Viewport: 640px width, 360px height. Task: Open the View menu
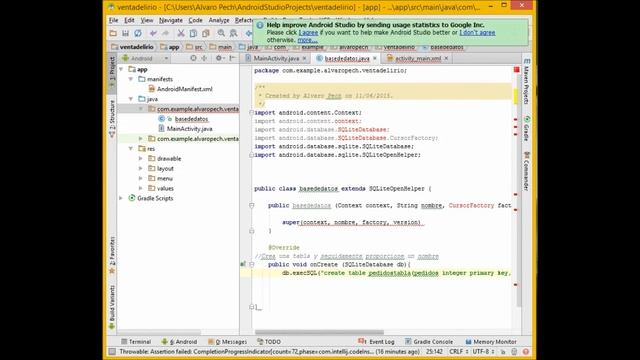(x=147, y=20)
